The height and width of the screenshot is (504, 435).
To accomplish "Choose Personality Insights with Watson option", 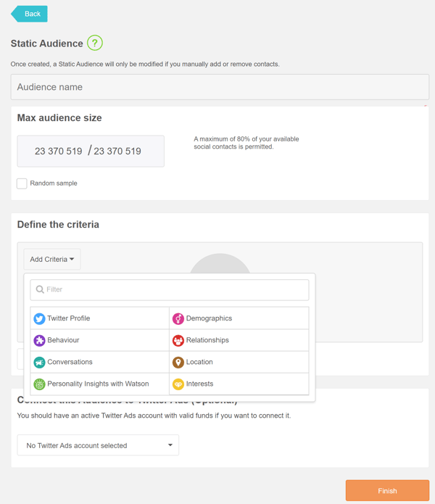I will click(99, 384).
